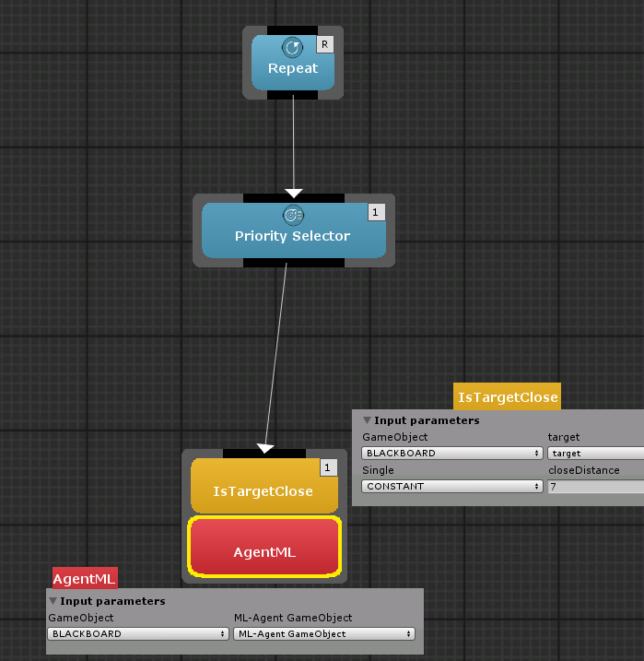Click the top connector bar of Priority Selector

coord(294,198)
